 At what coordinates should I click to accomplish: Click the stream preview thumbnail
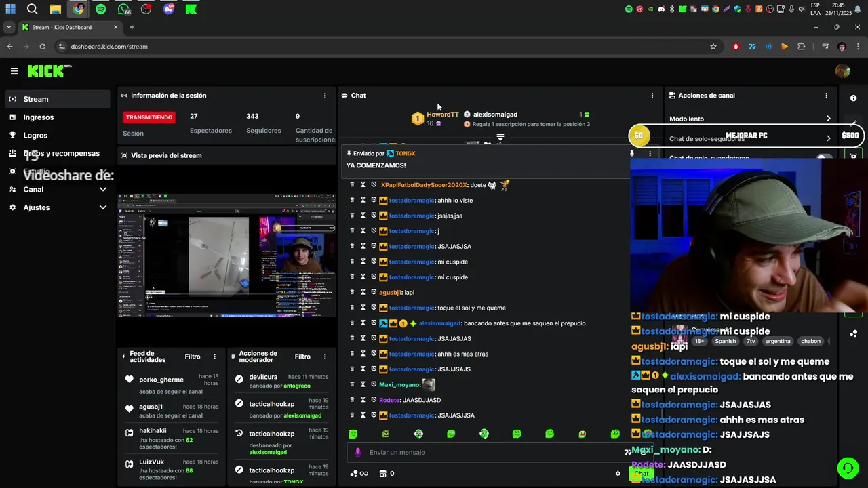pyautogui.click(x=226, y=255)
